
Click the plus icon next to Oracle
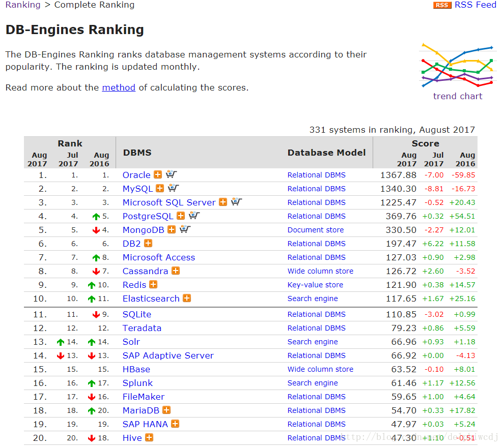[x=157, y=174]
